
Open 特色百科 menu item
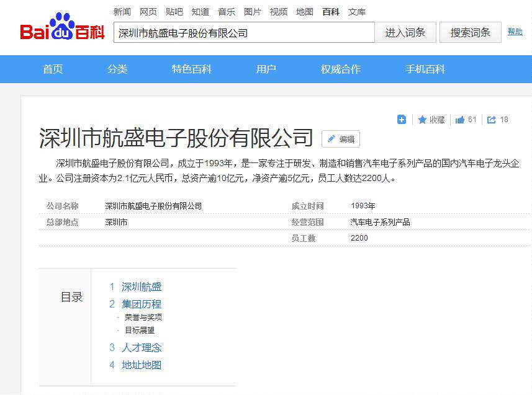pyautogui.click(x=192, y=69)
